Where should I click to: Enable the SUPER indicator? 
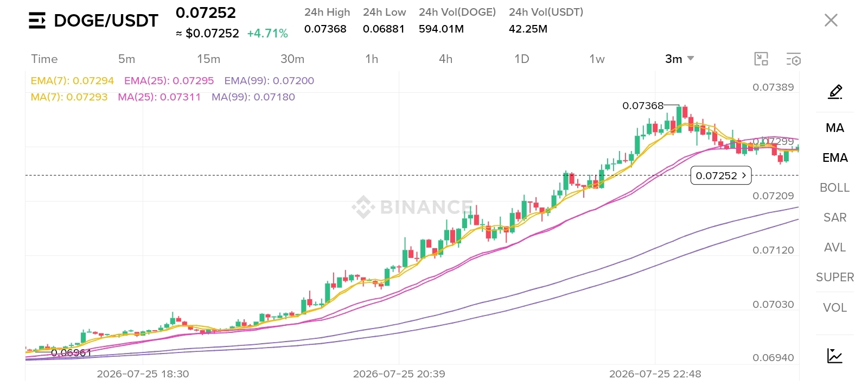click(x=835, y=277)
